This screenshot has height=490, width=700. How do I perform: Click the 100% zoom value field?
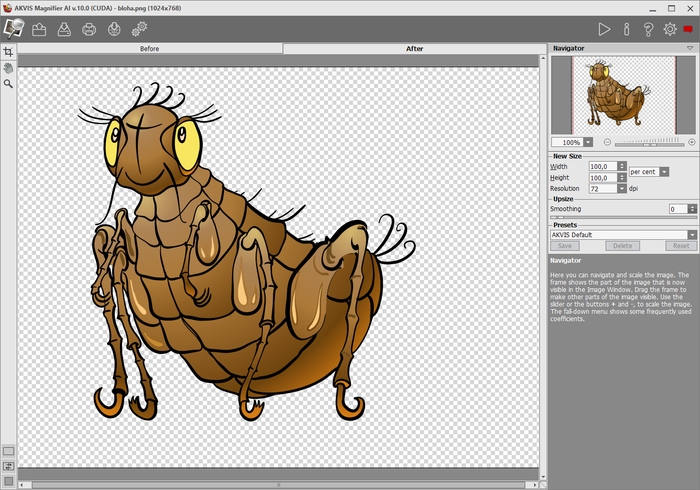click(568, 142)
